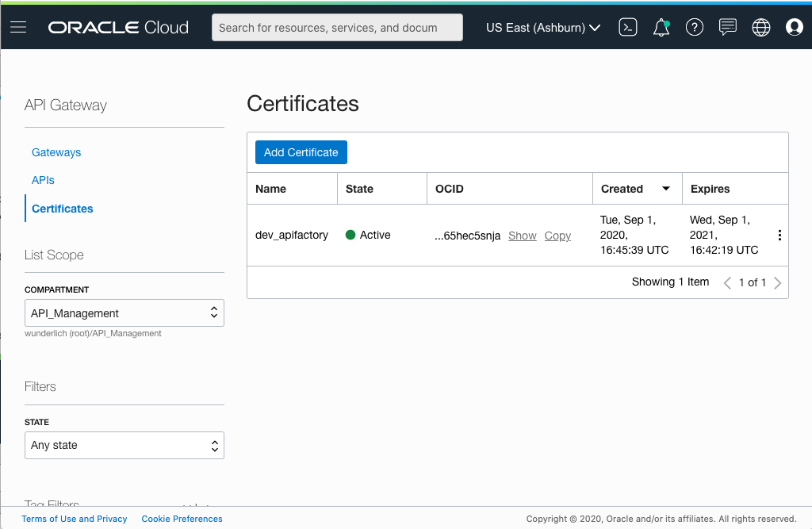Open the language globe selector

(x=760, y=26)
